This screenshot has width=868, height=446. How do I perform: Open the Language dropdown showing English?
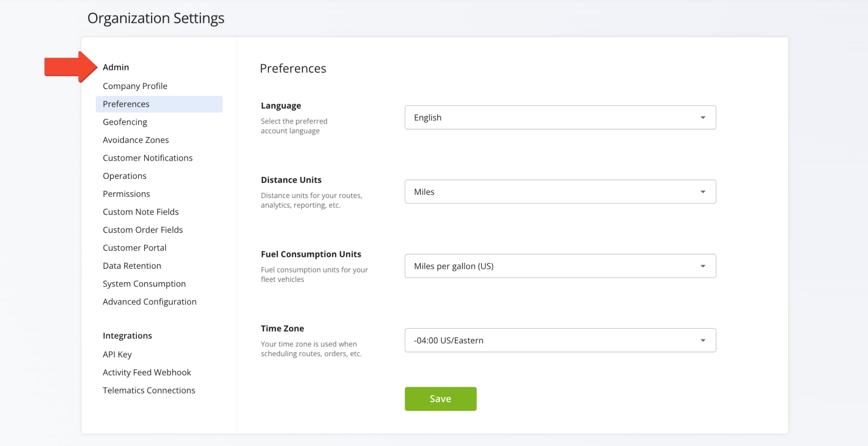pyautogui.click(x=560, y=117)
